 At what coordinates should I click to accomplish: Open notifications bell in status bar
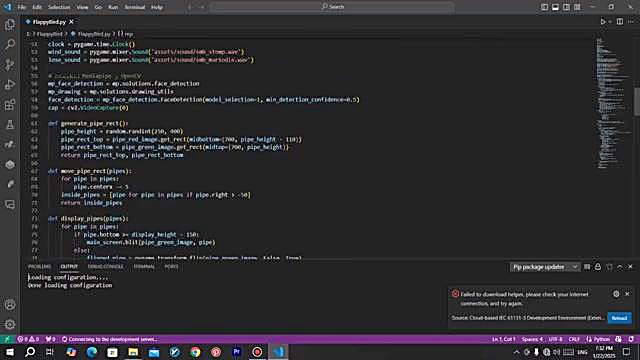[631, 339]
